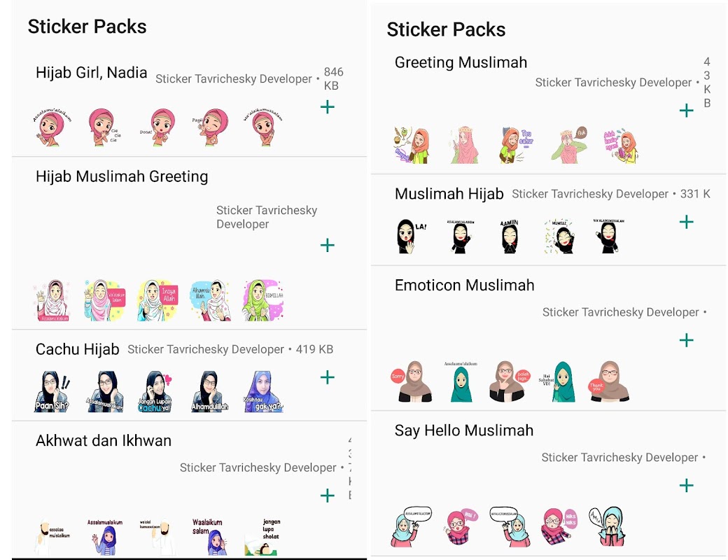Add the Akhwat dan Ikhwan pack
This screenshot has width=728, height=560.
click(328, 496)
